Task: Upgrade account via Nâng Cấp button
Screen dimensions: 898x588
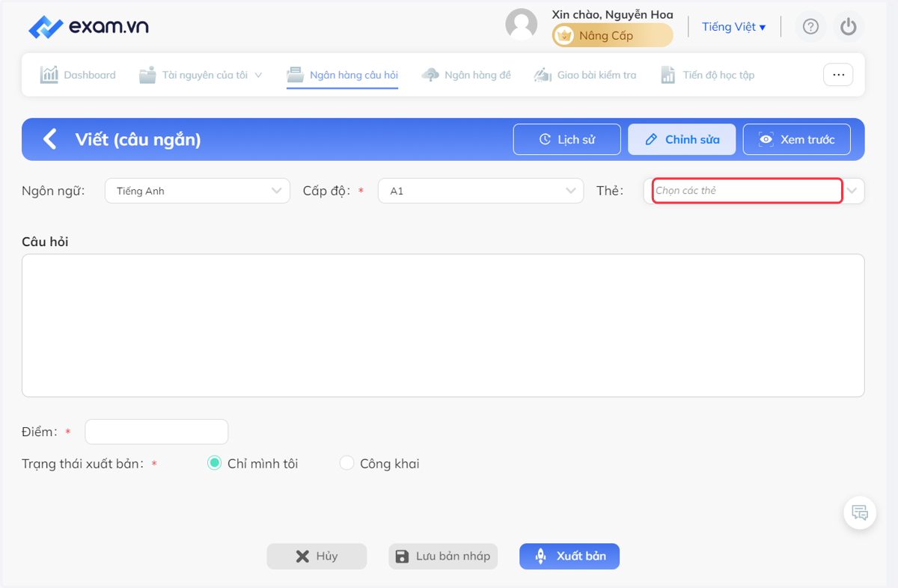Action: click(612, 35)
